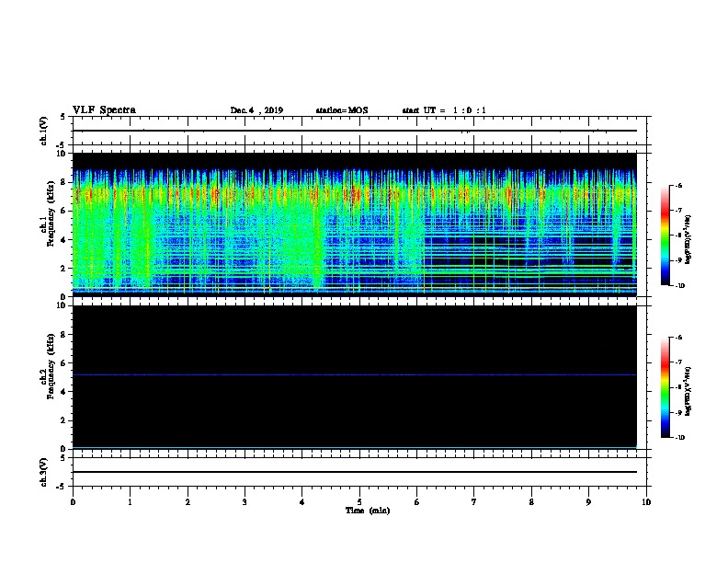
Task: Click the "ch.1(V)" axis label at top
Action: (44, 131)
